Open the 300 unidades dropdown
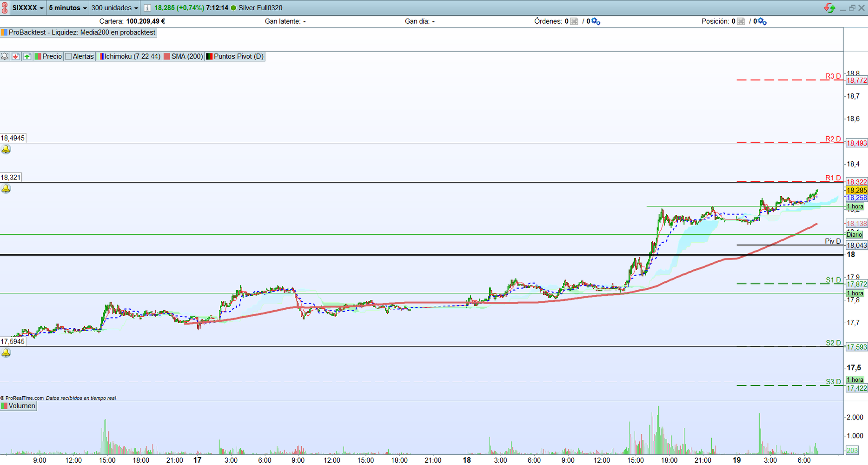 tap(114, 8)
